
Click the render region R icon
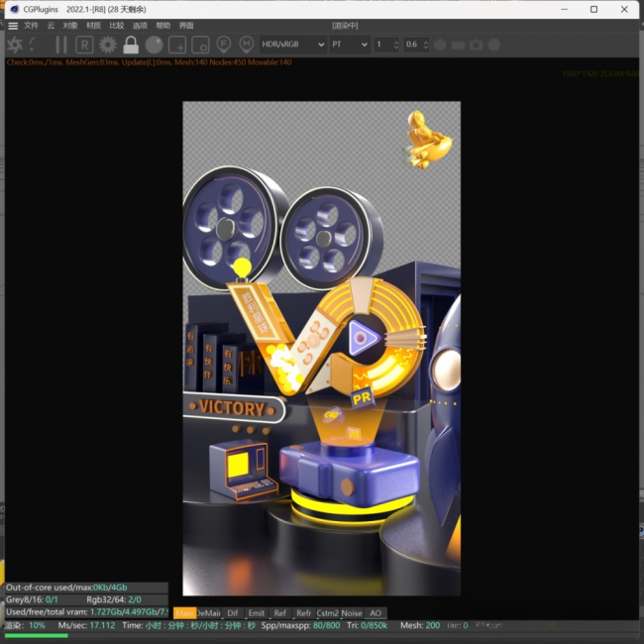click(84, 45)
